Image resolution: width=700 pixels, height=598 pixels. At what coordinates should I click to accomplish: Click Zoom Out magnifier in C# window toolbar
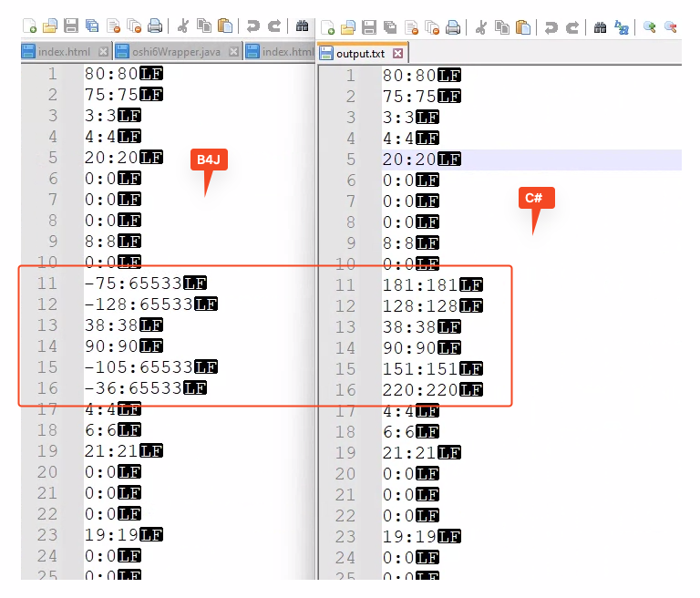670,27
